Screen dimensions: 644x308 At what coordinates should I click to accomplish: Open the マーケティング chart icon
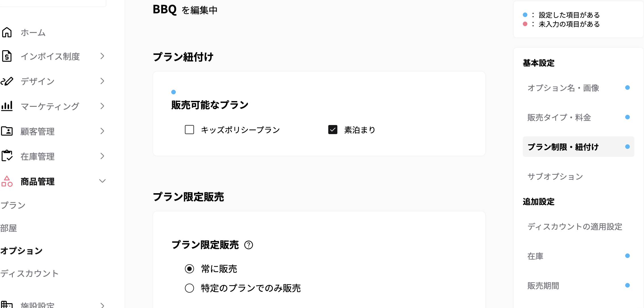point(7,106)
